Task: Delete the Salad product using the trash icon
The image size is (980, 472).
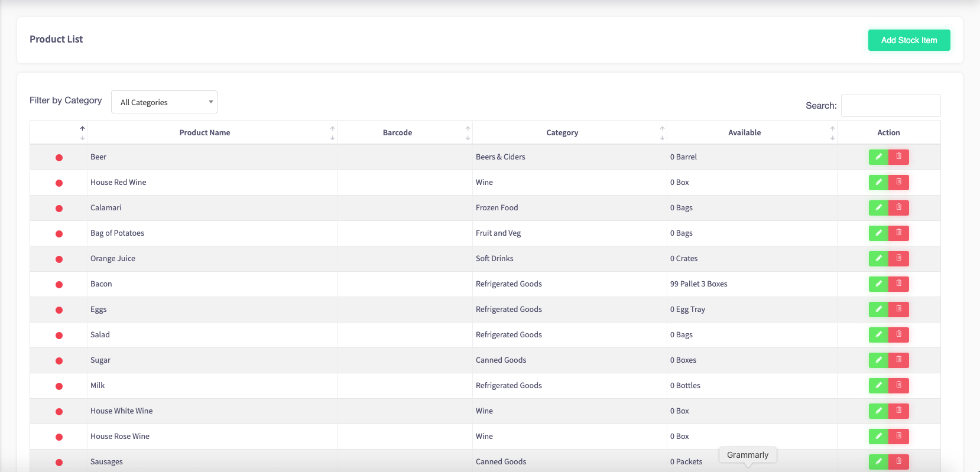Action: (x=898, y=334)
